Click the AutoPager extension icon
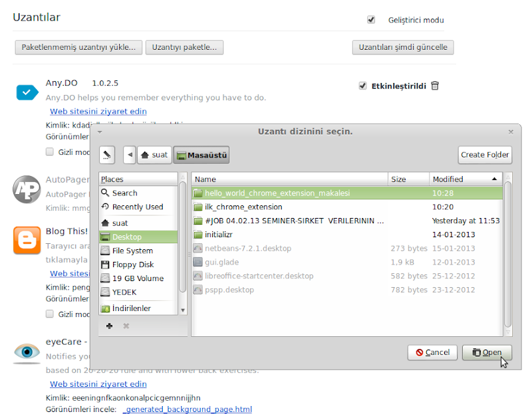 (27, 189)
